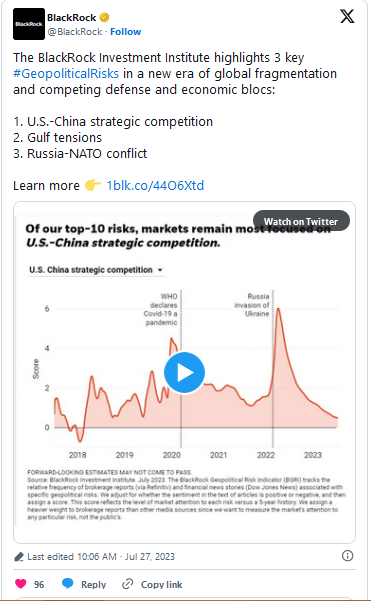Image resolution: width=371 pixels, height=601 pixels.
Task: Play the embedded video
Action: coord(184,373)
